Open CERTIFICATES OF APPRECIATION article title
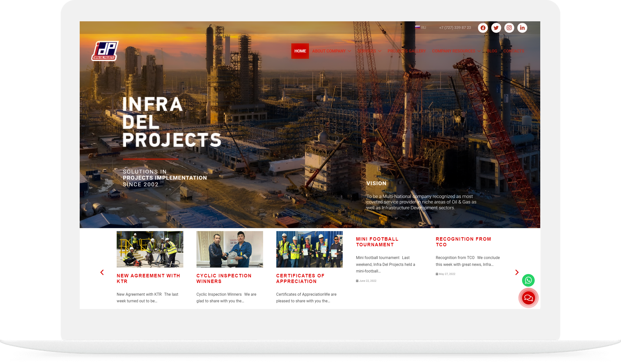The image size is (621, 364). point(300,279)
